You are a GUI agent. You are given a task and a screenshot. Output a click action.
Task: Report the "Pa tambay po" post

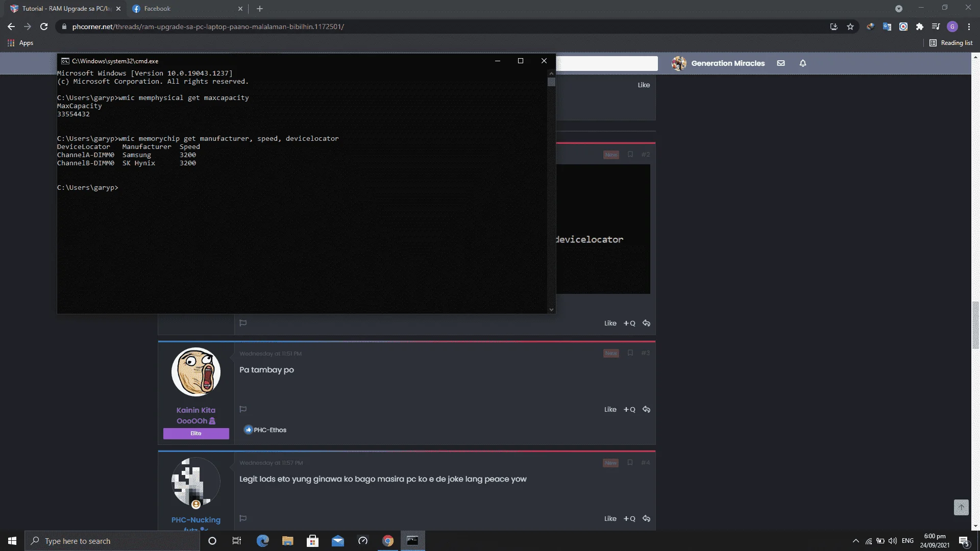tap(243, 409)
